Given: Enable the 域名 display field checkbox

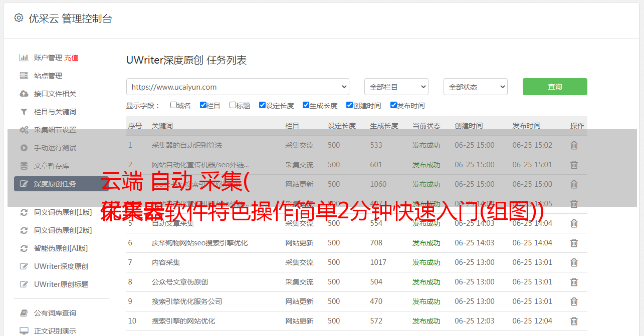Looking at the screenshot, I should click(x=173, y=105).
